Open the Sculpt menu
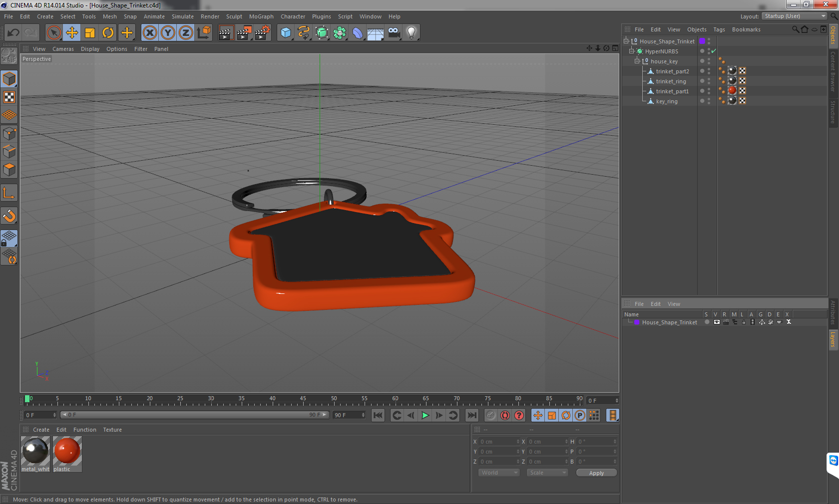This screenshot has width=839, height=504. pos(234,16)
